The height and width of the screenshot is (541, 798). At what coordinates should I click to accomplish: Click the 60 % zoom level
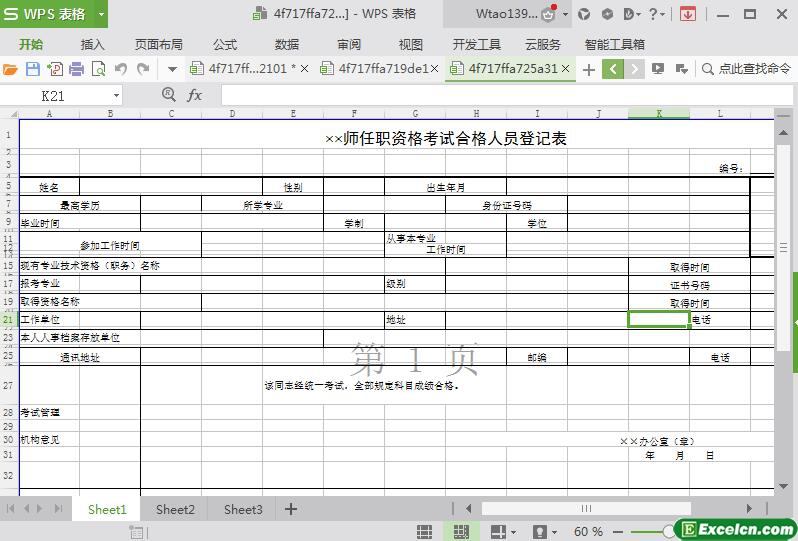pos(588,532)
